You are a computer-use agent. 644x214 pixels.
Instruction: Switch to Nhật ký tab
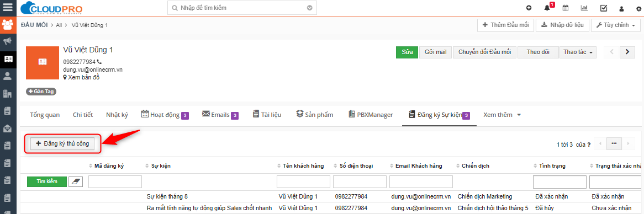coord(117,115)
